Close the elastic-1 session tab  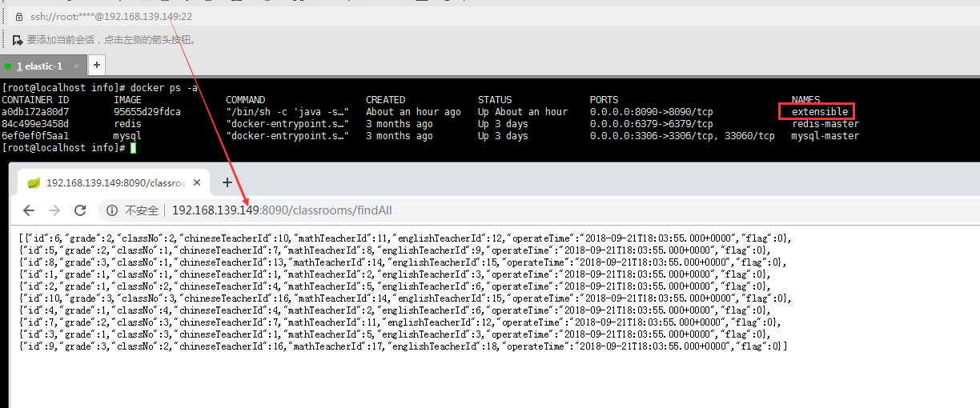tap(77, 66)
